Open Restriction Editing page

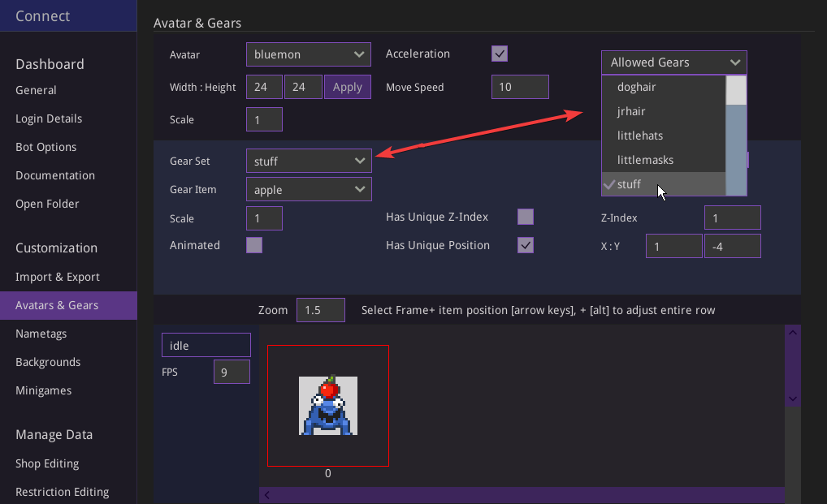click(63, 492)
